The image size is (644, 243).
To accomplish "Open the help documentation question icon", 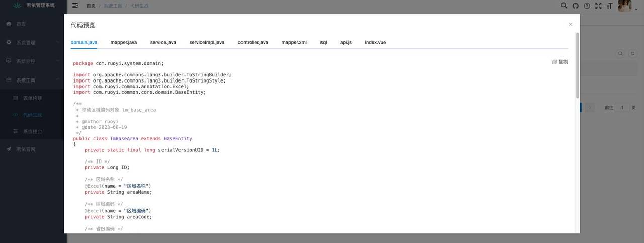I will pos(587,6).
